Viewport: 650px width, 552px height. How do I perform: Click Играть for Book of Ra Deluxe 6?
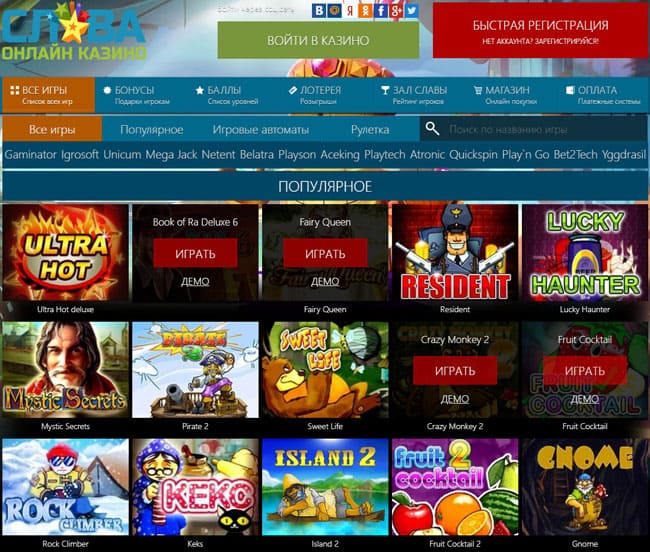195,253
